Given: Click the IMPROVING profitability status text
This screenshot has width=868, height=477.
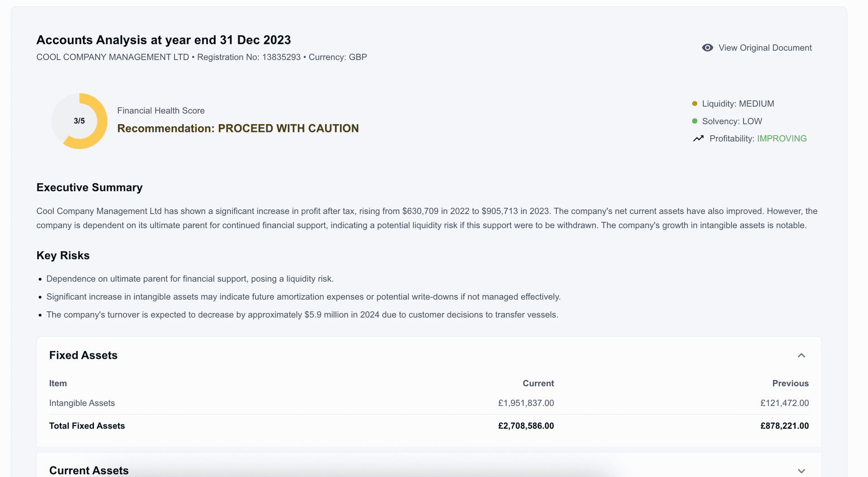Looking at the screenshot, I should pos(782,139).
